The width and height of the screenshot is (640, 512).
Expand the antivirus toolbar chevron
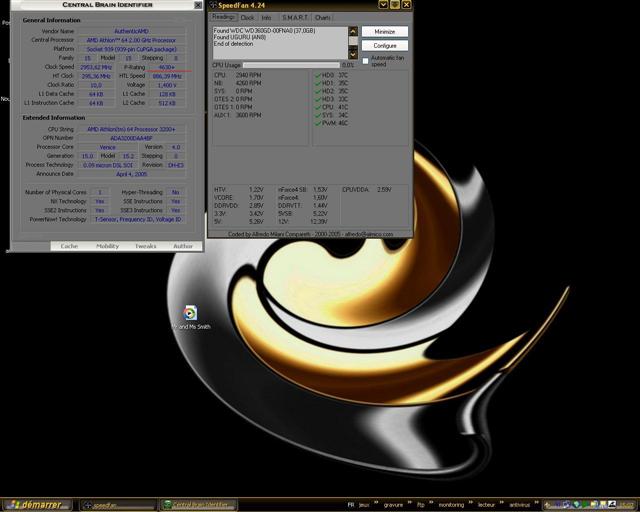tap(537, 503)
